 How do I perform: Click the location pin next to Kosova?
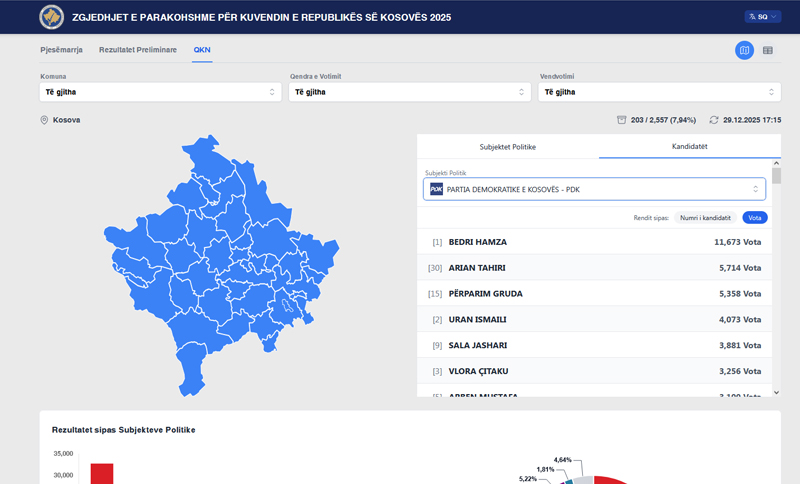(x=44, y=120)
